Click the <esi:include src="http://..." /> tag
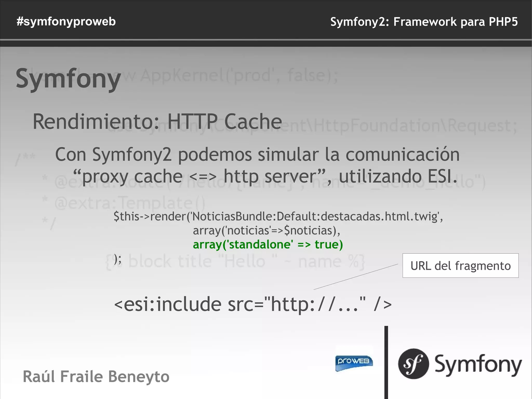532x399 pixels. (x=253, y=304)
